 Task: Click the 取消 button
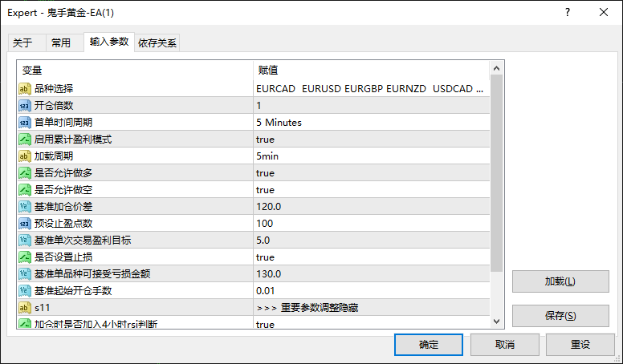(505, 345)
